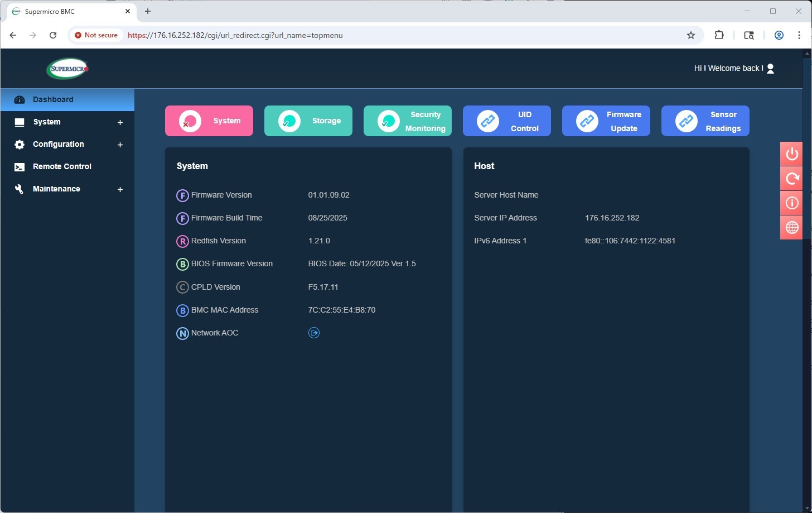Screen dimensions: 812x513
Task: Click the red globe language icon
Action: pos(791,227)
